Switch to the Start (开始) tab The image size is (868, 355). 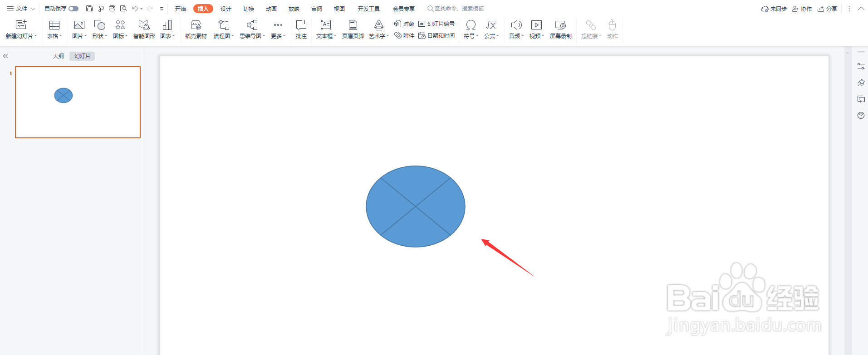coord(181,9)
